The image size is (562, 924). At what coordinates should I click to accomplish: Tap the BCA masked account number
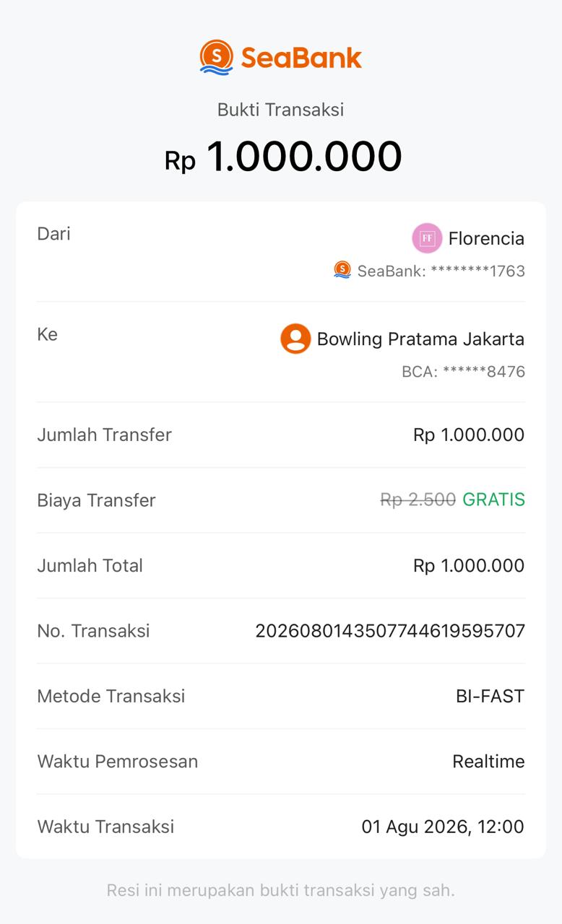coord(463,372)
